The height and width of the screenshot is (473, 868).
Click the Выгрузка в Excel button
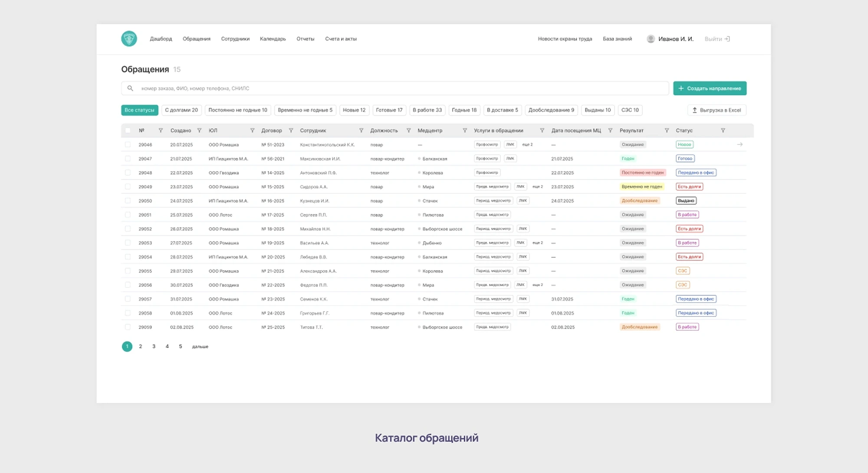click(717, 110)
